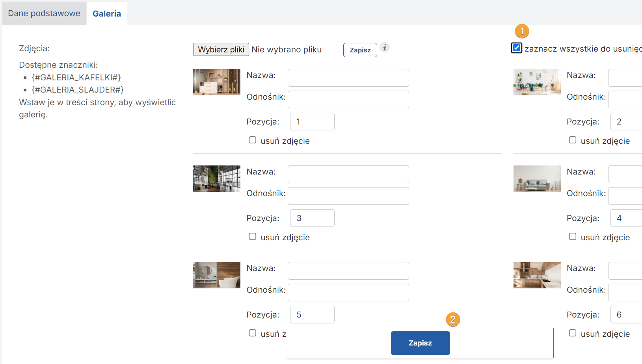642x364 pixels.
Task: Uncheck zaznacz wszystkie do usunięcia checkbox
Action: 517,48
